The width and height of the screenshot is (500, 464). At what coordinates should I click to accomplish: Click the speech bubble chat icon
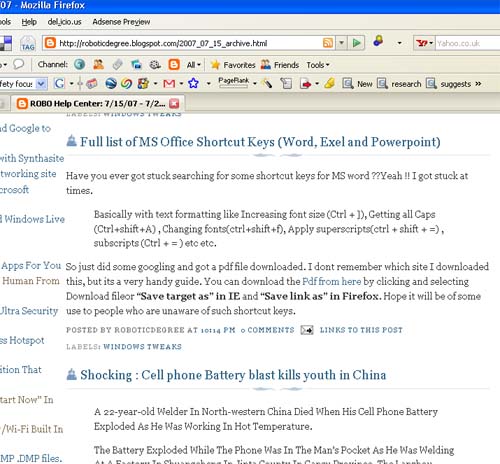pos(19,64)
